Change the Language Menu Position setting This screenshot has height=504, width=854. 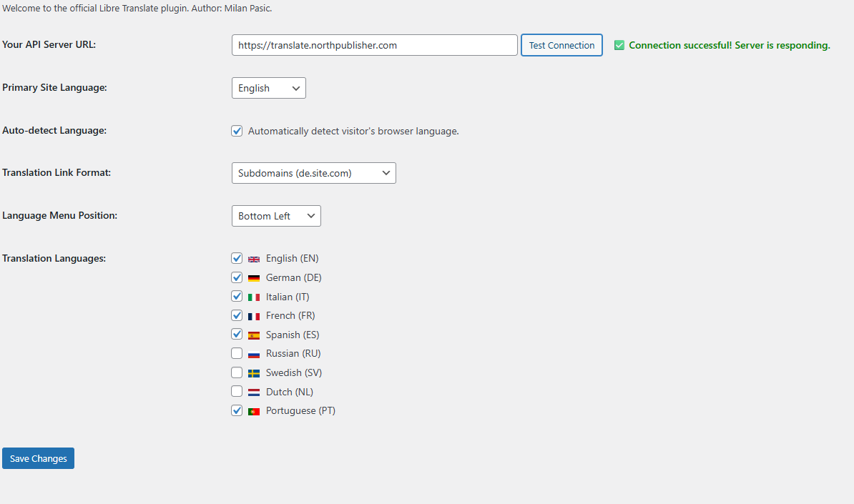276,215
